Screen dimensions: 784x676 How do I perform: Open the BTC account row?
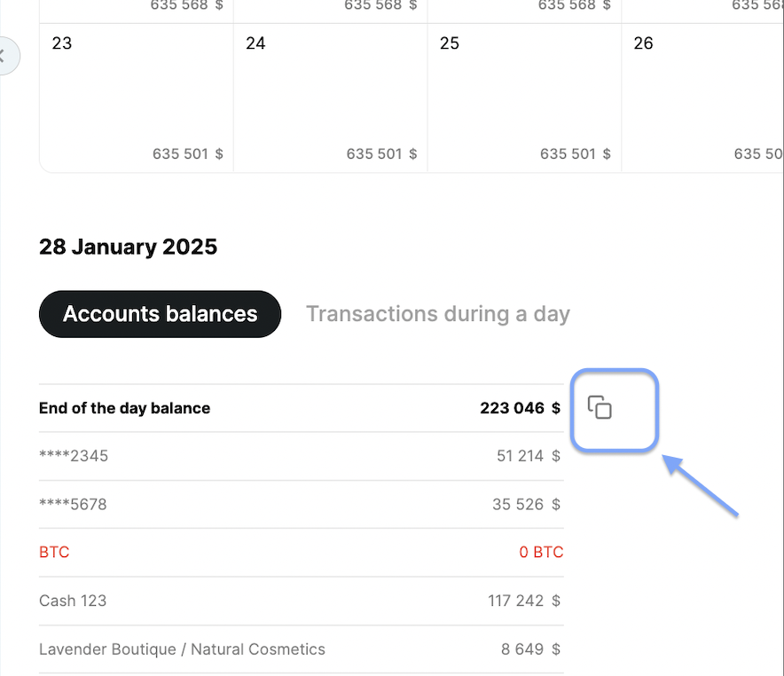click(x=301, y=553)
